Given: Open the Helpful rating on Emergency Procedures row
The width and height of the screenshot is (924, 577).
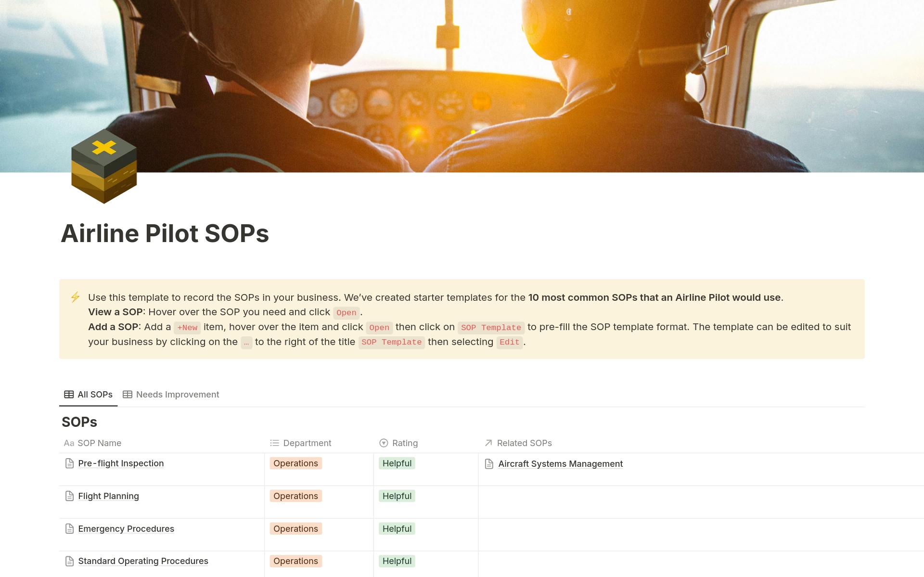Looking at the screenshot, I should tap(397, 528).
